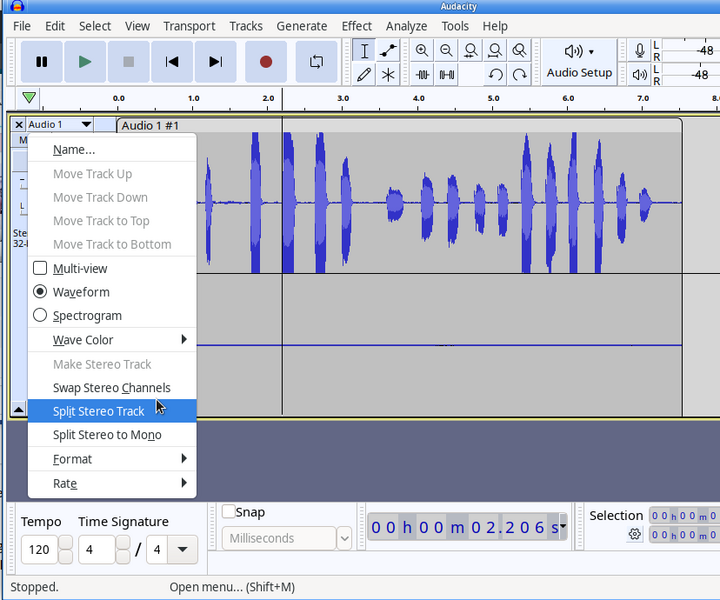Open time signature denominator dropdown
Image resolution: width=720 pixels, height=600 pixels.
[182, 550]
